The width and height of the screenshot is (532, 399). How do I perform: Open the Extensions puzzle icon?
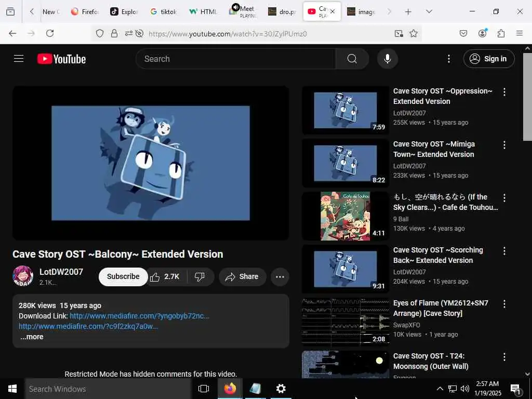501,33
